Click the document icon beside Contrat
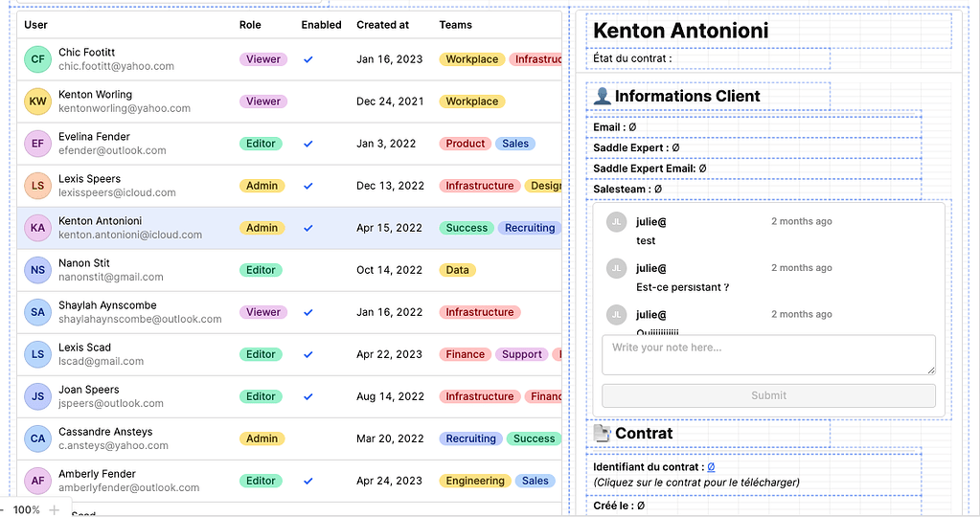 (602, 434)
